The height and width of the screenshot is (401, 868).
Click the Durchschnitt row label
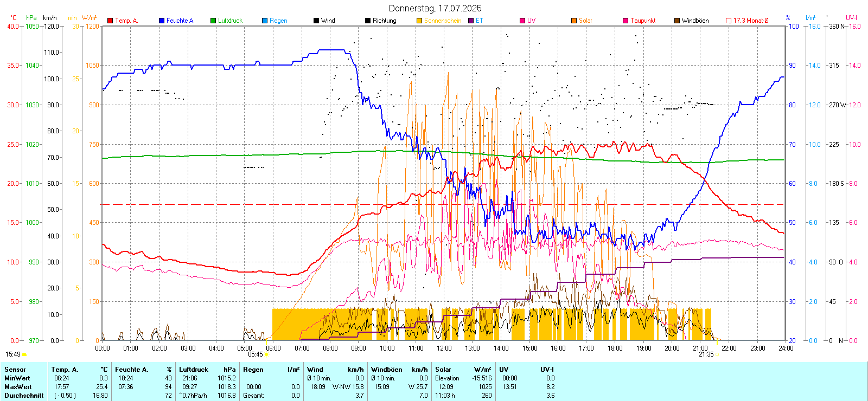[x=24, y=396]
